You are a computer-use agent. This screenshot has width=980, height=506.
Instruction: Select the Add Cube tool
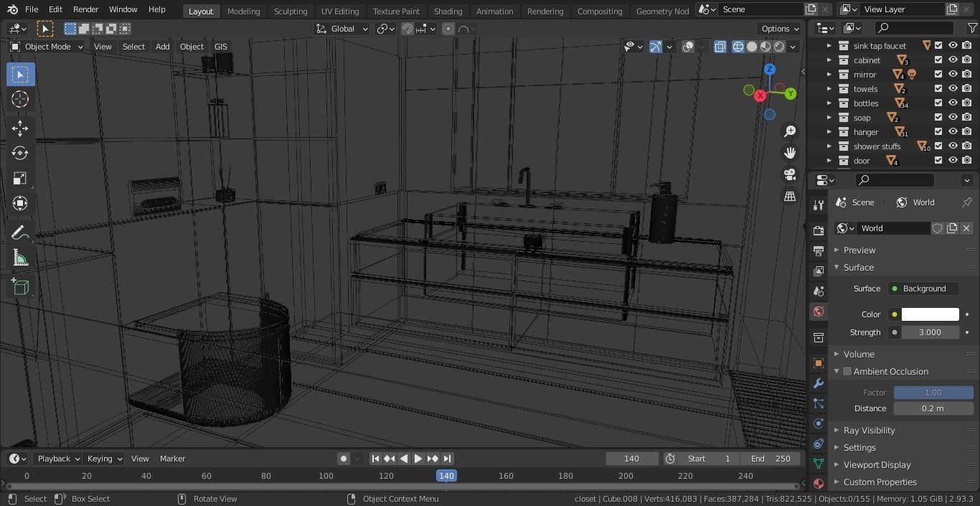click(x=20, y=287)
